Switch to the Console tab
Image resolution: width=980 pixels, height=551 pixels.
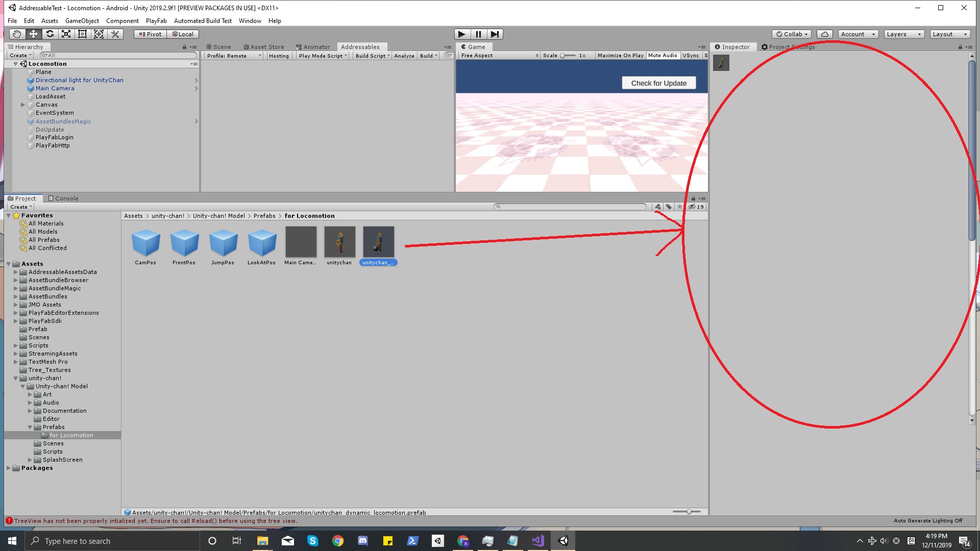63,198
